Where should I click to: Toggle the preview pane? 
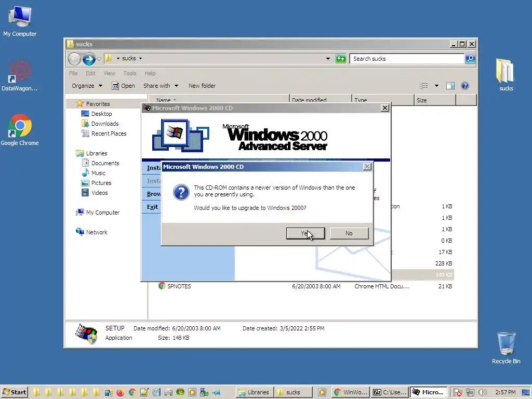[x=450, y=86]
